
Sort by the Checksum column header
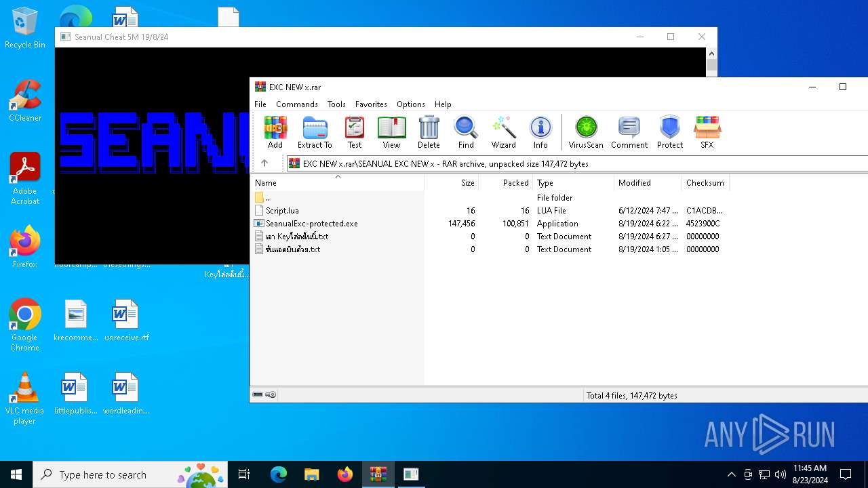point(705,183)
